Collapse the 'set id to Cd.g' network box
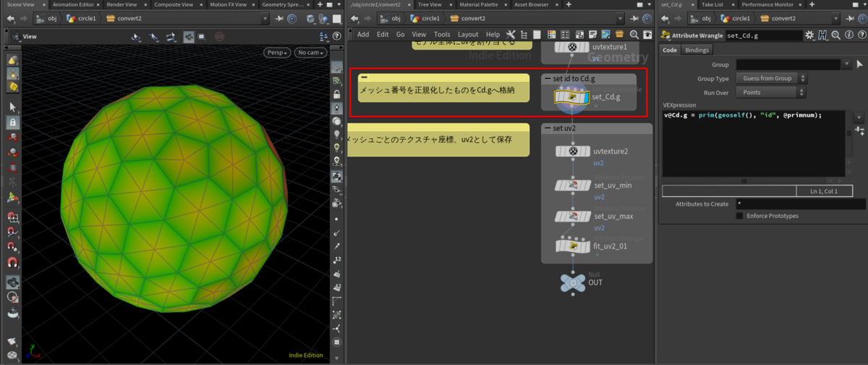This screenshot has height=365, width=868. pyautogui.click(x=548, y=78)
